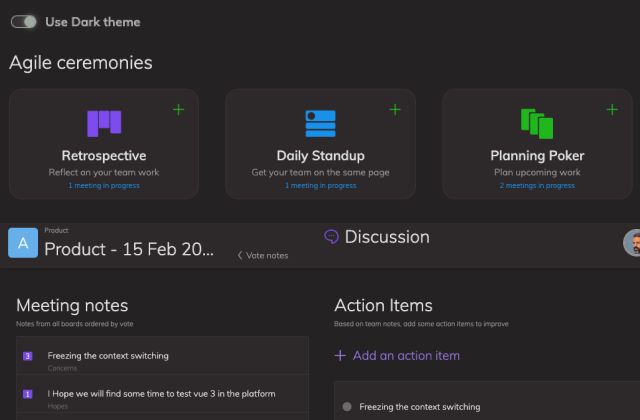The height and width of the screenshot is (420, 640).
Task: Open the Product - 15 Feb meeting title
Action: pos(129,249)
